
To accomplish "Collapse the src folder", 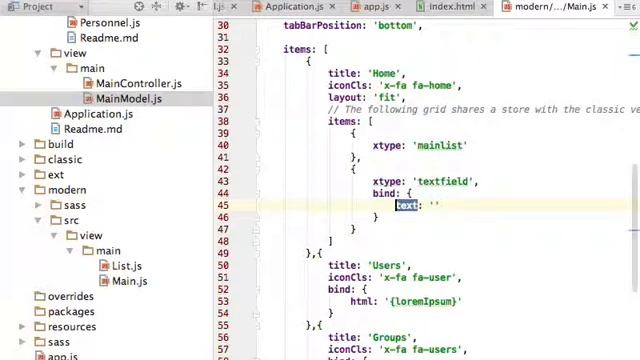I will pos(38,220).
